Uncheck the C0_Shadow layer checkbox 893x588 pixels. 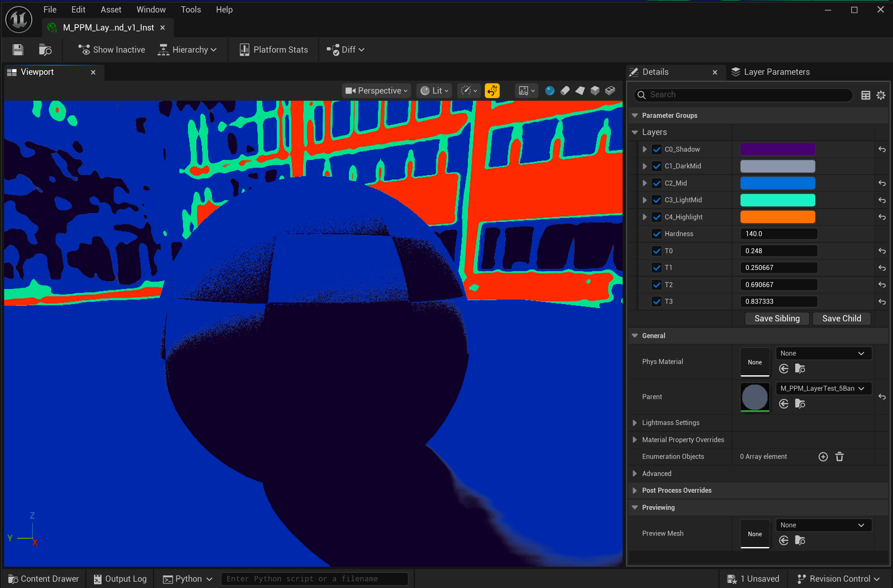coord(657,149)
